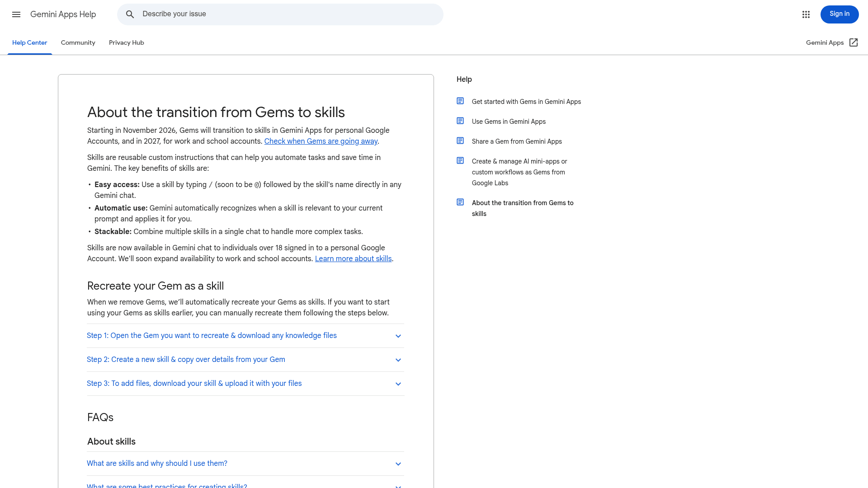Switch to the Help Center tab
This screenshot has height=488, width=868.
30,42
